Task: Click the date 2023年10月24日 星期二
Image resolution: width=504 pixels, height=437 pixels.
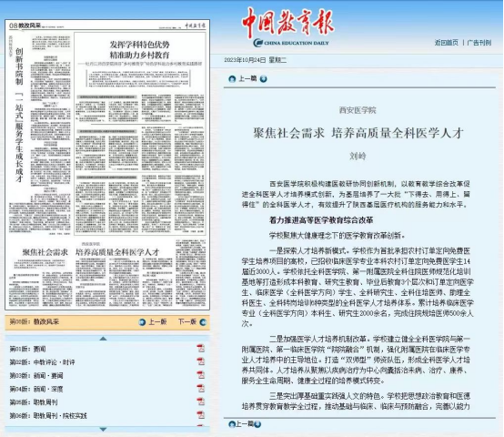Action: click(x=256, y=60)
